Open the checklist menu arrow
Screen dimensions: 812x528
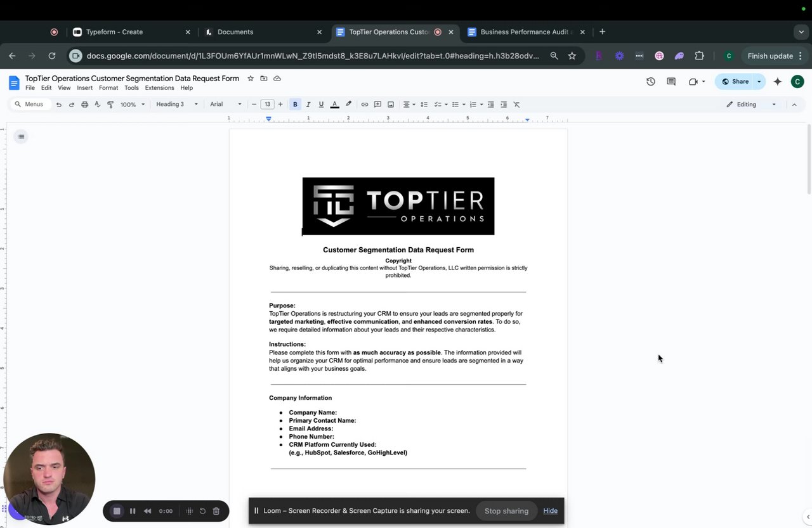[446, 105]
